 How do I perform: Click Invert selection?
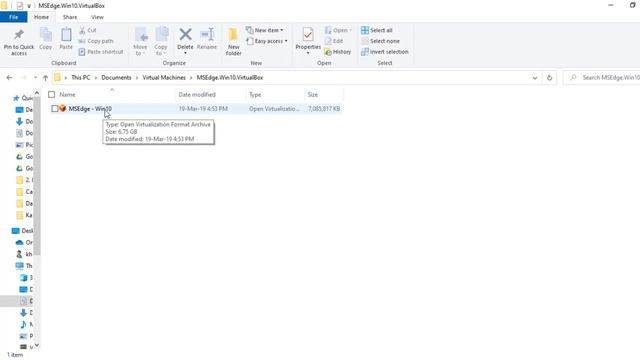coord(385,52)
